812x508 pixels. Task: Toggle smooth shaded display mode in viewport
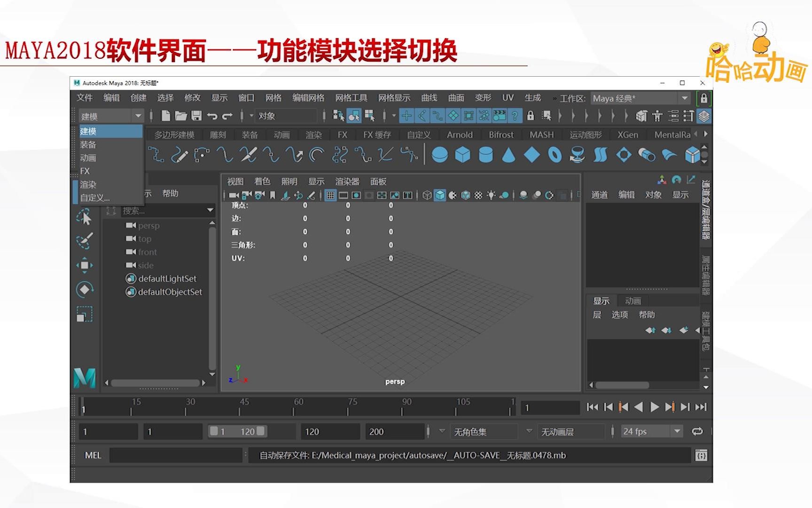[x=439, y=195]
